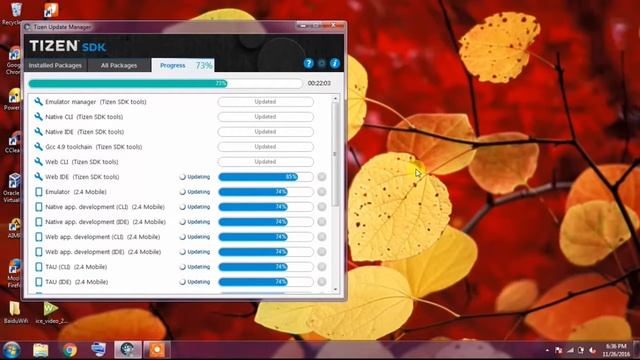Click the overall progress bar at 73%
The width and height of the screenshot is (640, 360).
point(165,83)
